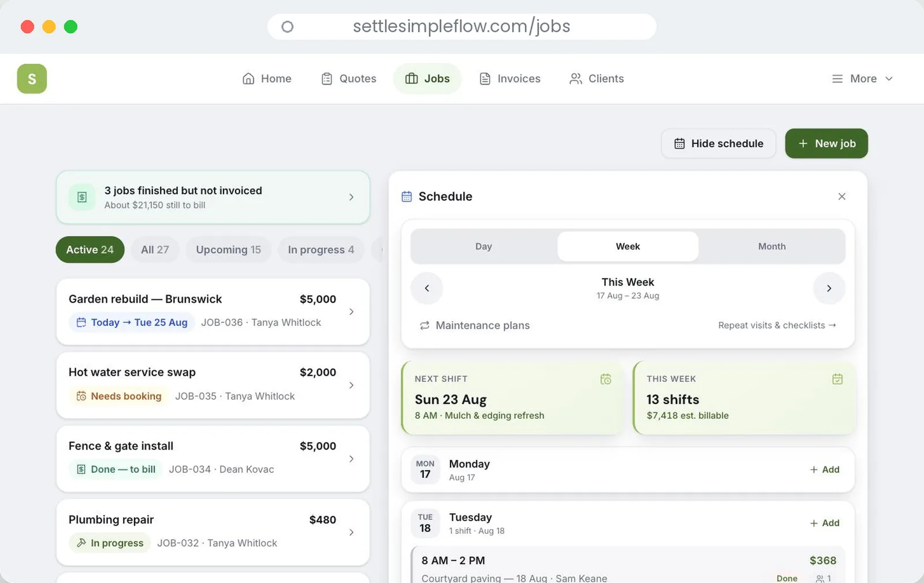Screen dimensions: 924x583
Task: Add a shift on Monday Aug 17
Action: (x=825, y=469)
